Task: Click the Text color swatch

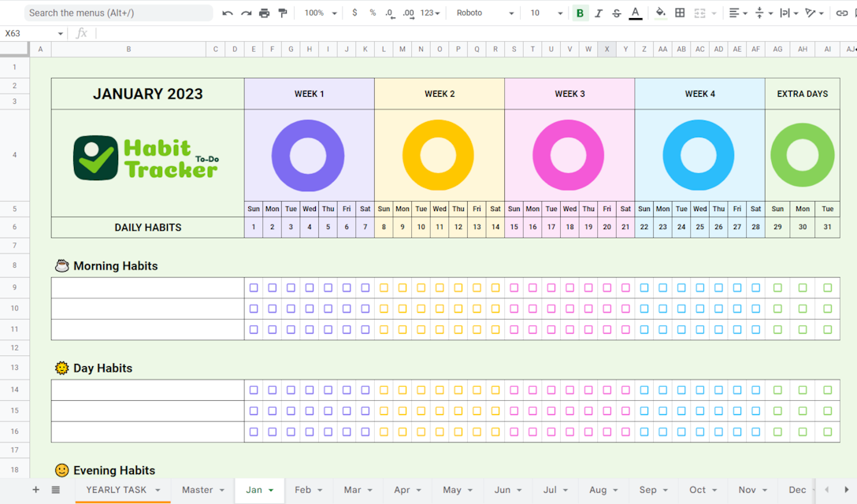Action: [x=636, y=13]
